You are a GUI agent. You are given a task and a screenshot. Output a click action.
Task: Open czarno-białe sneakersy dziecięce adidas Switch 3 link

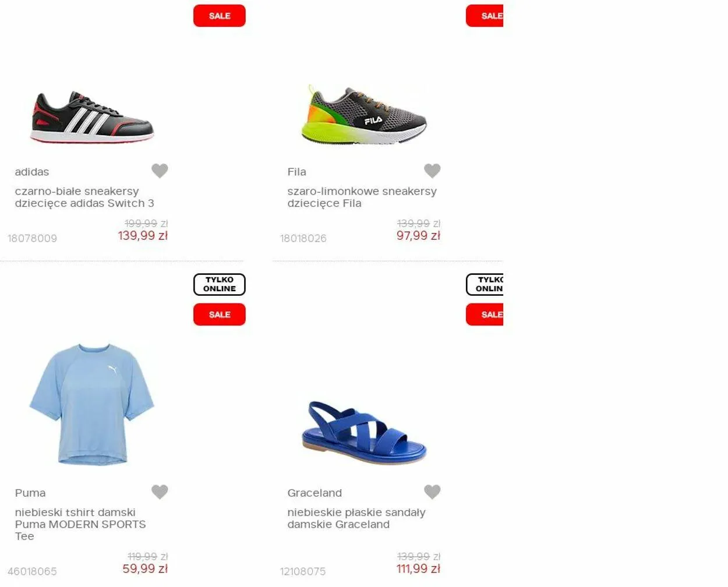click(x=84, y=197)
